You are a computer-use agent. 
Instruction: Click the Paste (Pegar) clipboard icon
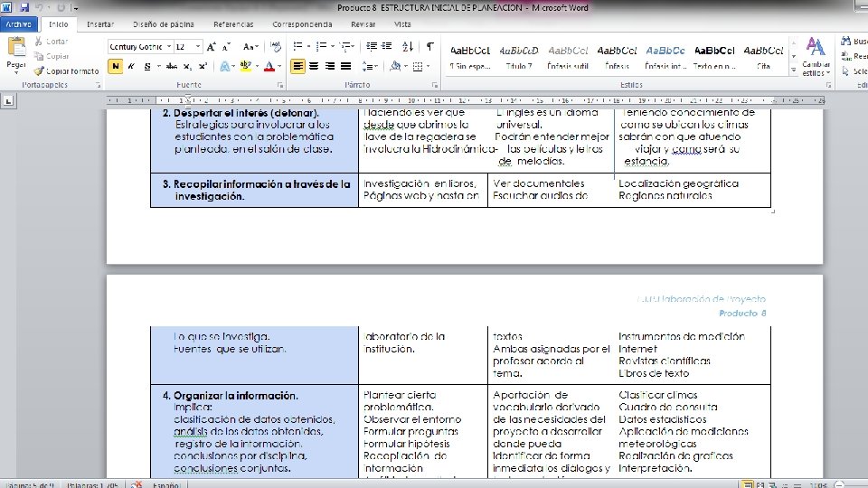(16, 48)
